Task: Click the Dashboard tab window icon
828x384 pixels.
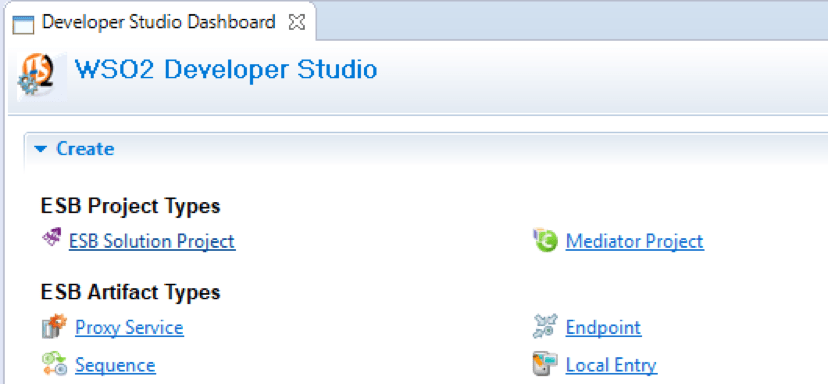Action: click(23, 24)
